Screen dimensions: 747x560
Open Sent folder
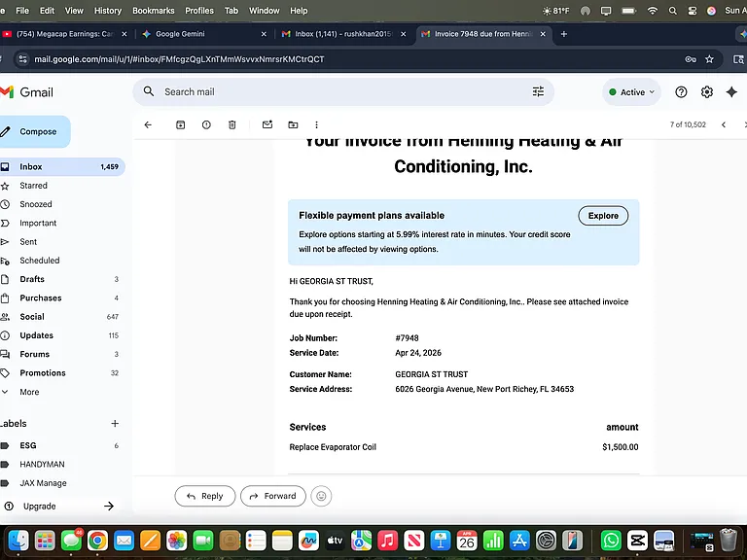[x=61, y=242]
